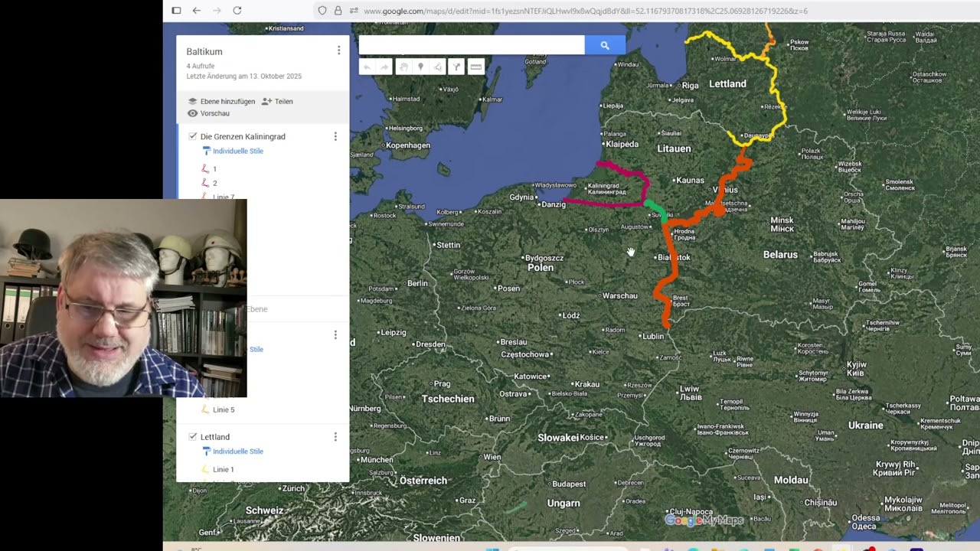This screenshot has height=551, width=980.
Task: Click the yellow line icon beside Linie 1
Action: click(205, 469)
